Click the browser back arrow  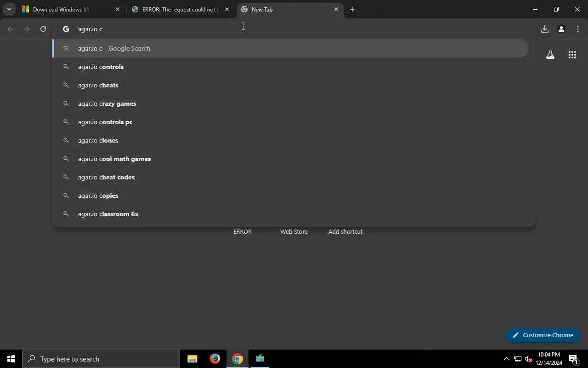tap(10, 29)
